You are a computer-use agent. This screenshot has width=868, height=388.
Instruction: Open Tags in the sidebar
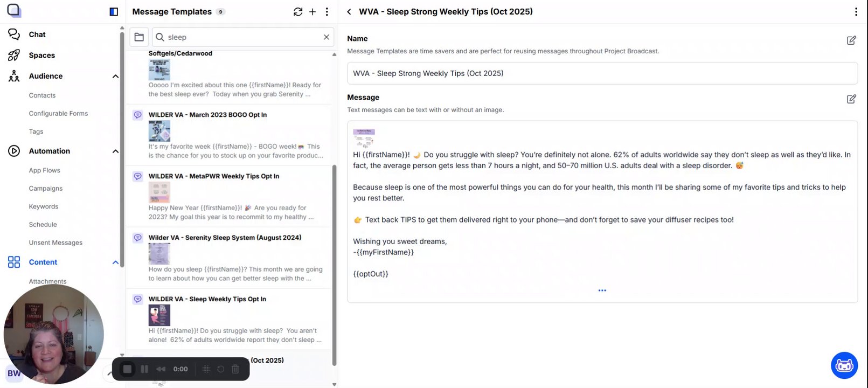coord(36,131)
